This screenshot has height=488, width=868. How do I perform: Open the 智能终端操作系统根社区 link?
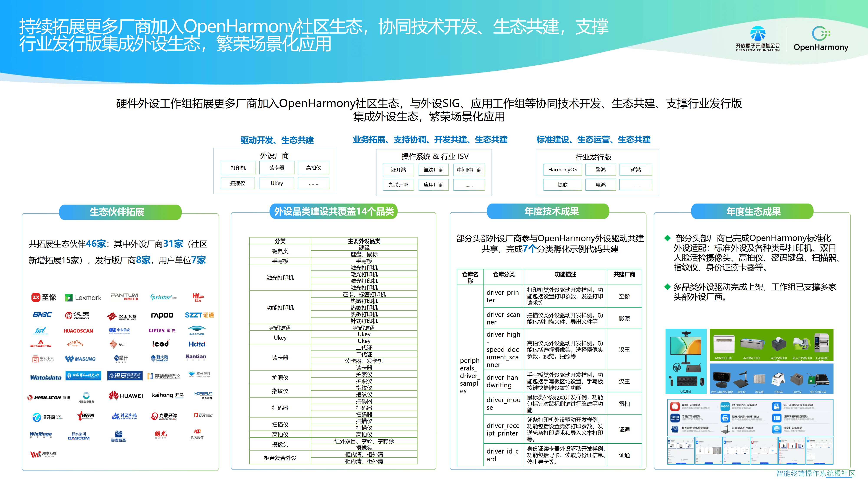tap(815, 473)
